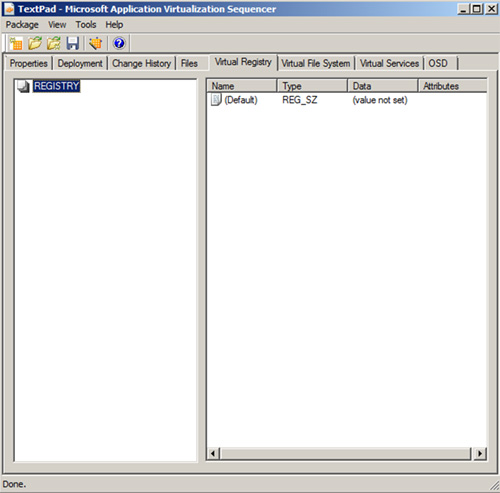Click the (Default) value document icon
Image resolution: width=500 pixels, height=493 pixels.
point(216,100)
